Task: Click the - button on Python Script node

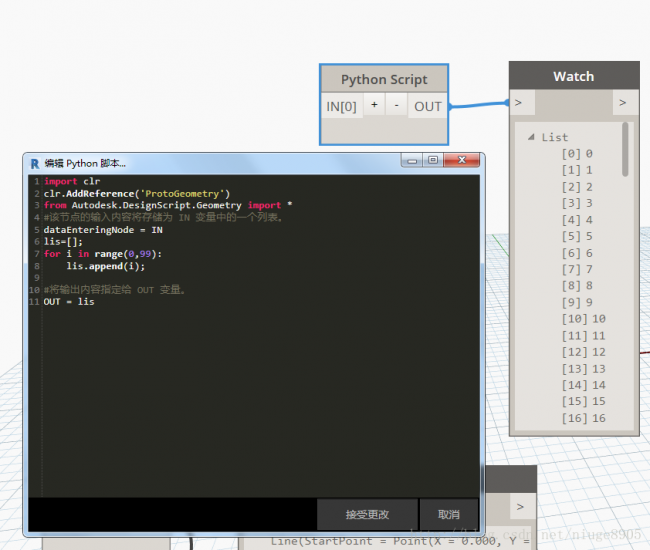Action: tap(396, 106)
